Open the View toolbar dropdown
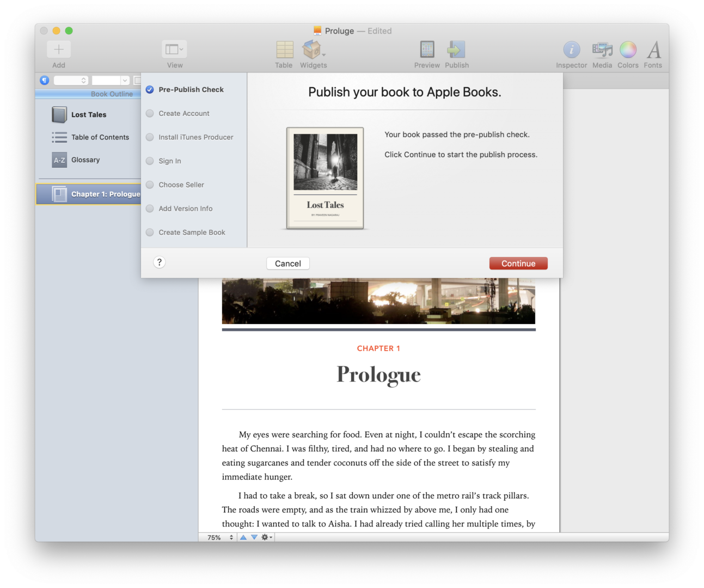 point(174,50)
